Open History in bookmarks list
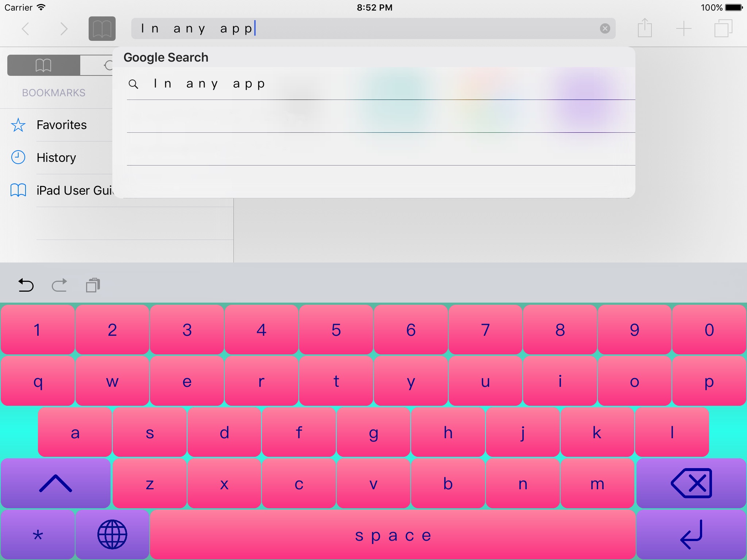 [x=56, y=158]
